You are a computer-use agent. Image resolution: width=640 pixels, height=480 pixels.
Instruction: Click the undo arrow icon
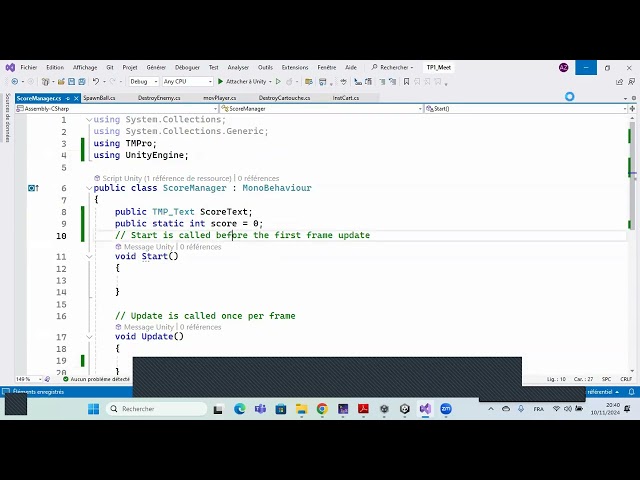coord(96,82)
